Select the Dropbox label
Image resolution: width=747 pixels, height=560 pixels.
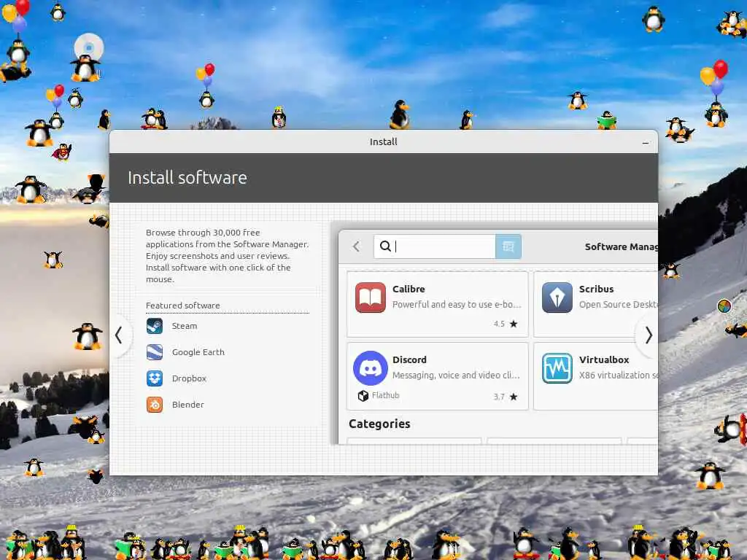coord(189,378)
